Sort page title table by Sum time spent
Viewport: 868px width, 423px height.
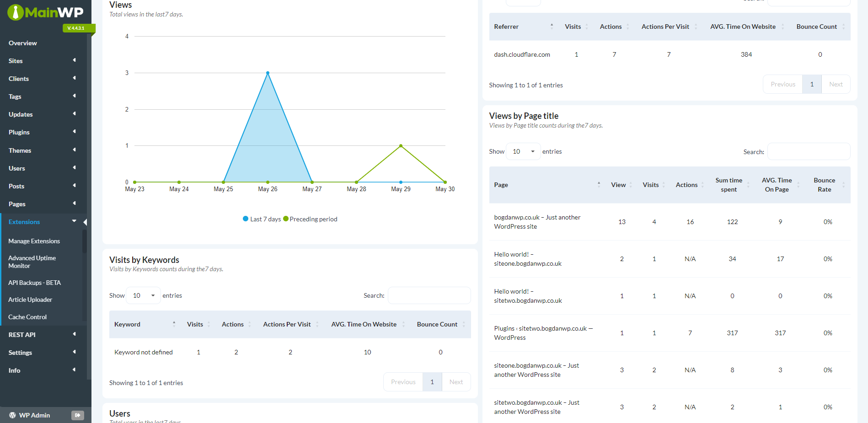pos(732,185)
